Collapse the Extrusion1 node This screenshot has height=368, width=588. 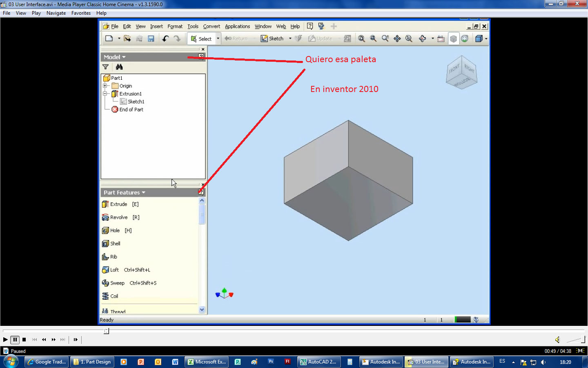(x=105, y=94)
